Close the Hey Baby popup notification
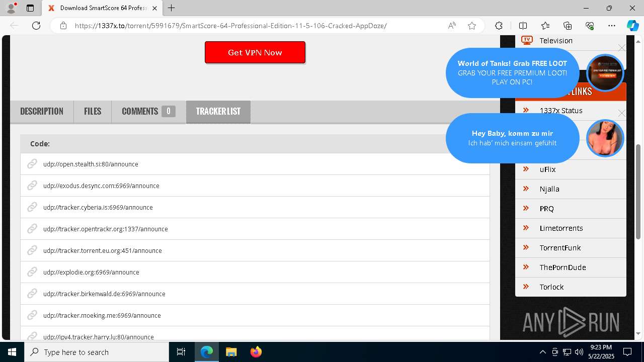 (622, 113)
